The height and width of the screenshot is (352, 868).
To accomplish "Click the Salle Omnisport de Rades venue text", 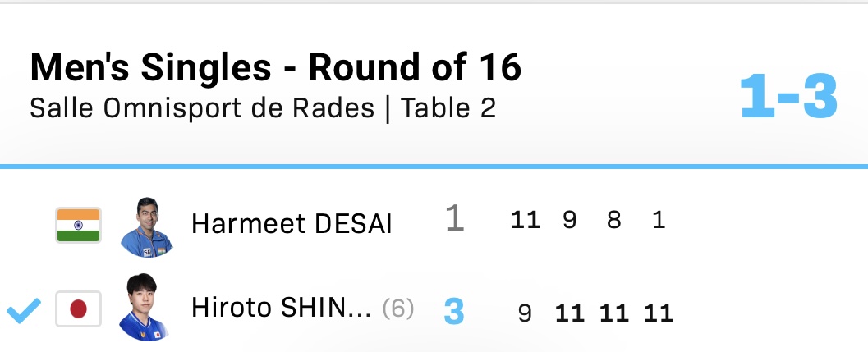I will 201,108.
